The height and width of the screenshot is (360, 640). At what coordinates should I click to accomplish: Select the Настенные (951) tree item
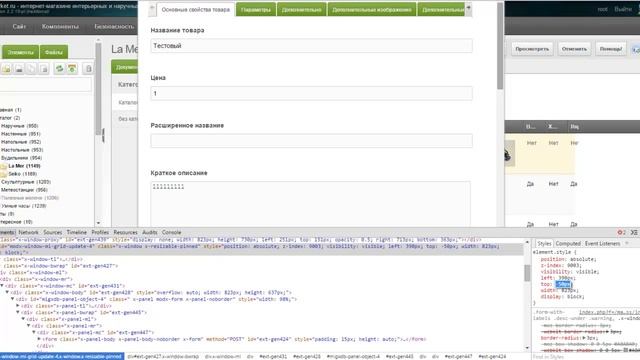[x=21, y=134]
